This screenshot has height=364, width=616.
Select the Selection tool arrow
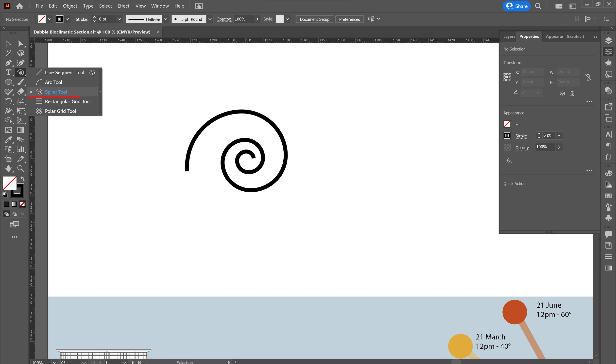point(8,44)
